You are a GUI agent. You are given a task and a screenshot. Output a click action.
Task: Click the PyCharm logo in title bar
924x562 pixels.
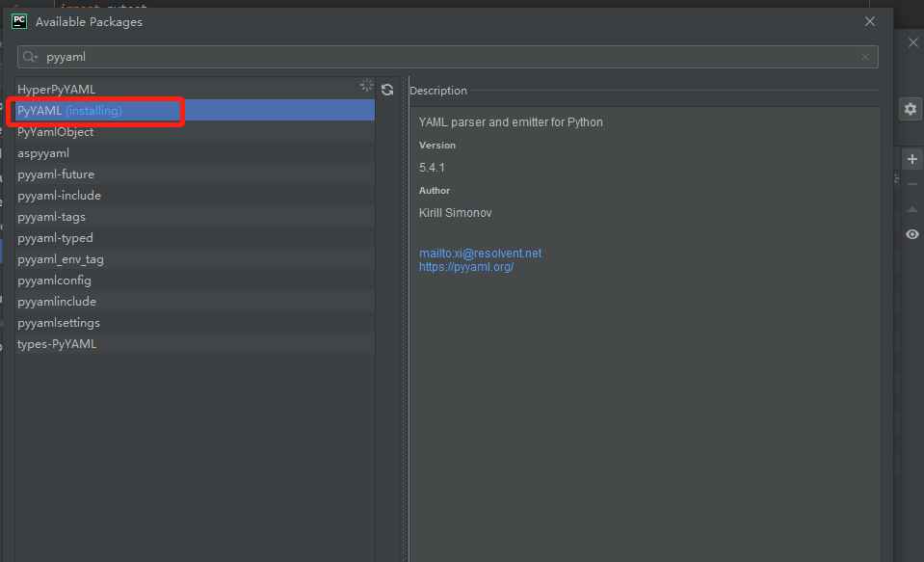[19, 22]
